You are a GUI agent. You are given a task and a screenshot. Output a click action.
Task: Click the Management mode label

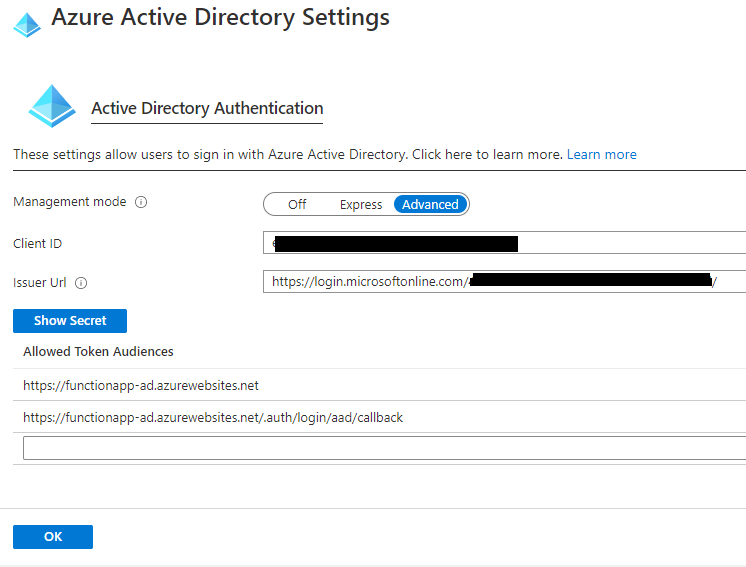click(69, 202)
